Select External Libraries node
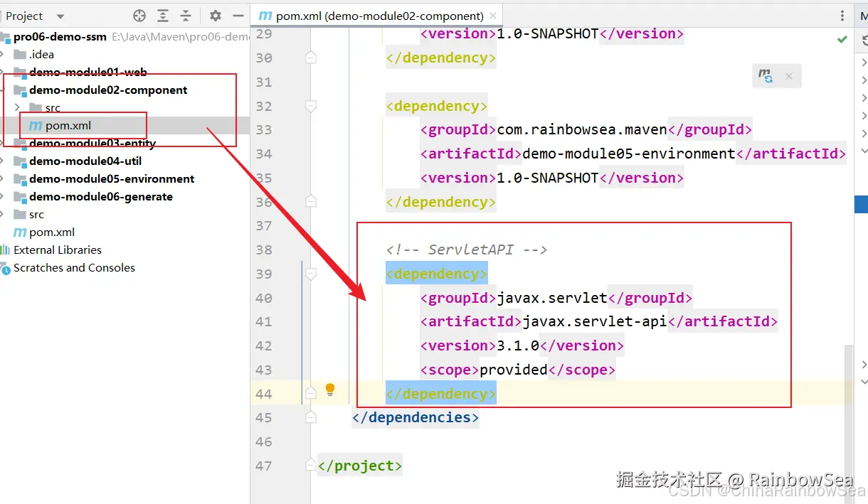The image size is (868, 504). tap(58, 250)
